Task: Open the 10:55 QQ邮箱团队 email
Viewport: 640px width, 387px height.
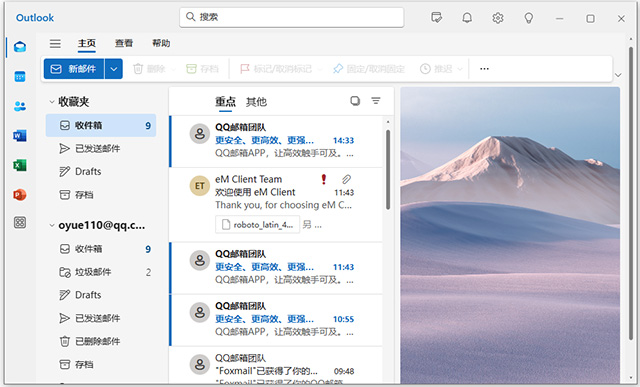Action: (x=276, y=320)
